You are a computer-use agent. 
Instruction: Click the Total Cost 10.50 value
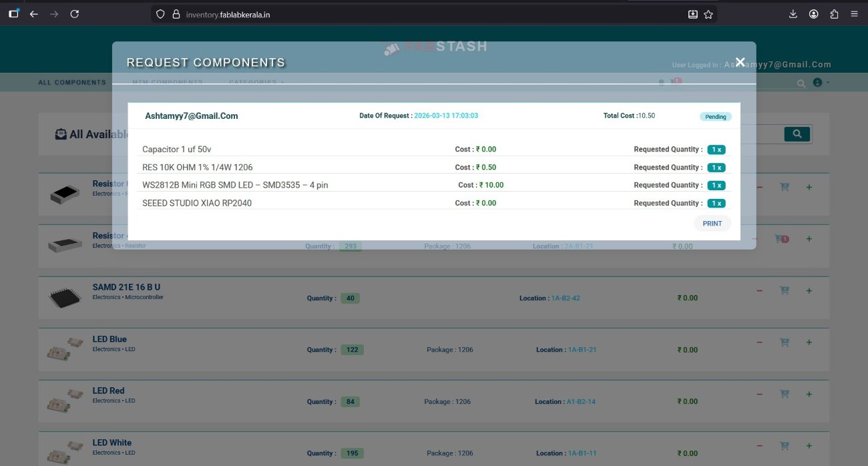646,115
